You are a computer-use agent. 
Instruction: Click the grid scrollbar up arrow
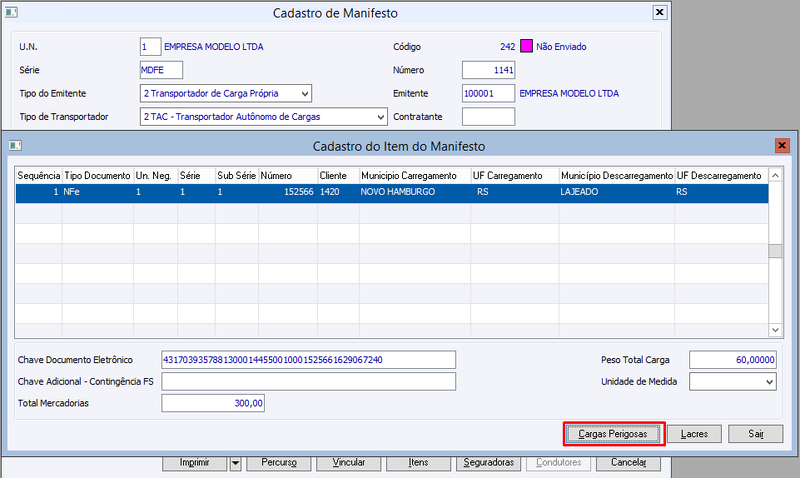775,175
